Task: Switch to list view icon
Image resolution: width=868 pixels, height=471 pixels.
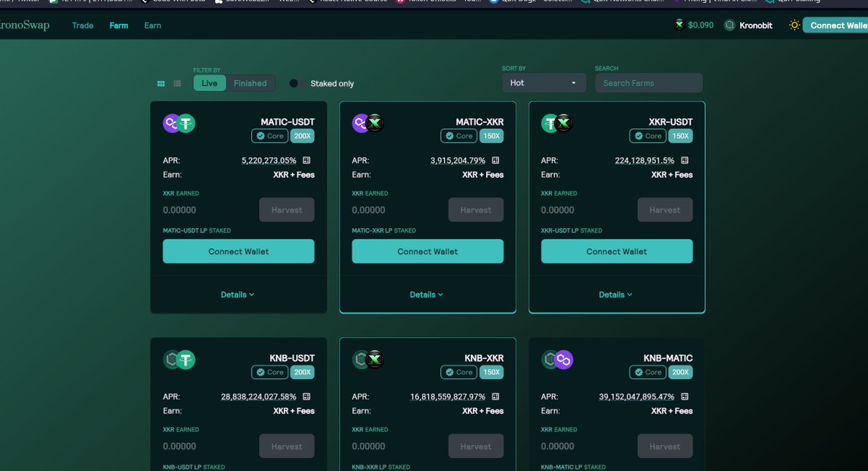Action: click(x=177, y=84)
